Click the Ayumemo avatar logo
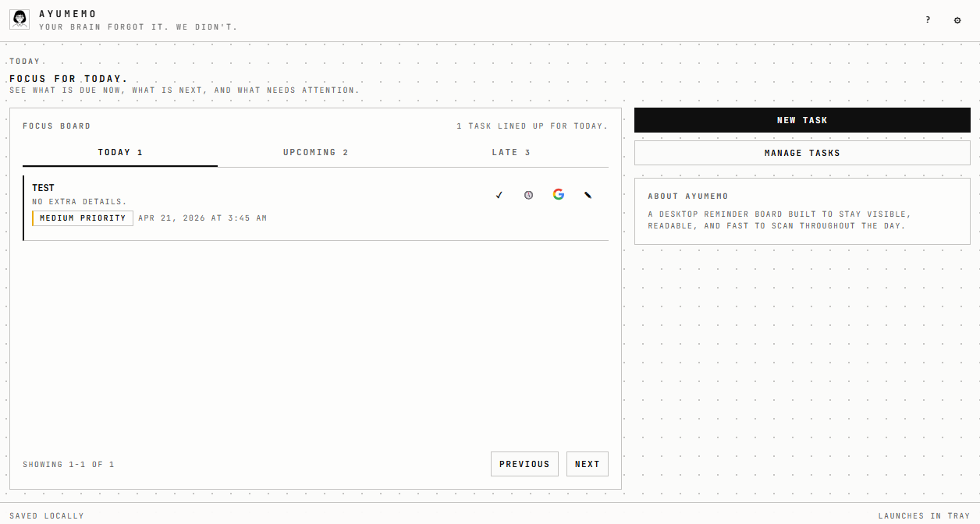 [20, 19]
